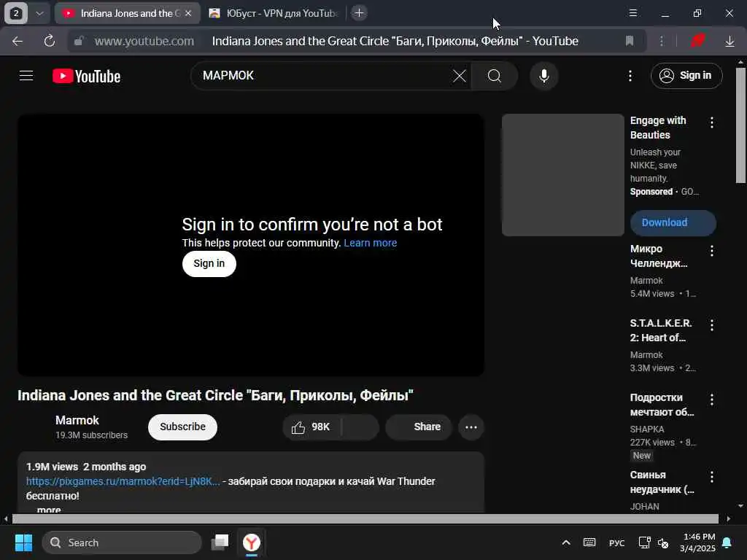Image resolution: width=747 pixels, height=560 pixels.
Task: Show hidden system tray icons chevron
Action: [x=566, y=542]
